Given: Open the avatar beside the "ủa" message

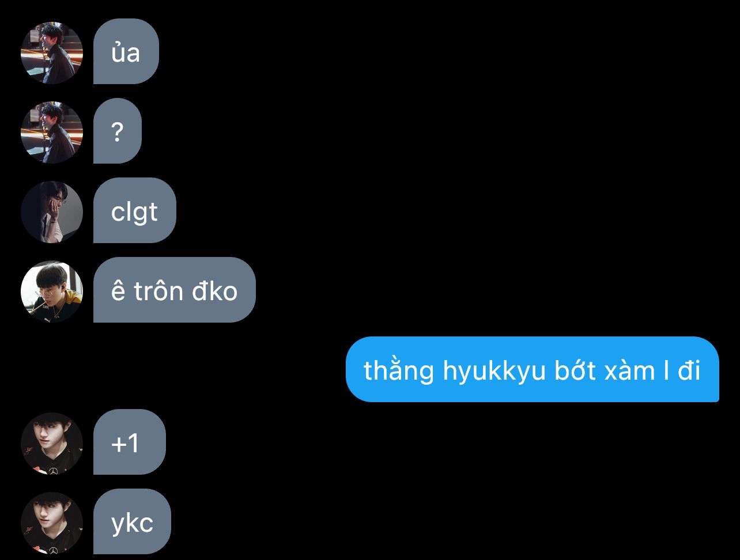Looking at the screenshot, I should [x=52, y=53].
